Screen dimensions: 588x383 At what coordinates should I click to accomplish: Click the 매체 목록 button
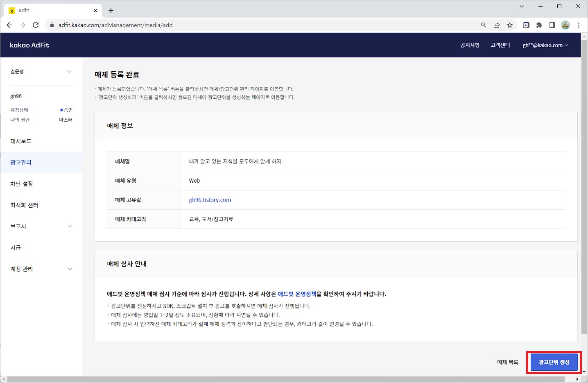pos(508,362)
